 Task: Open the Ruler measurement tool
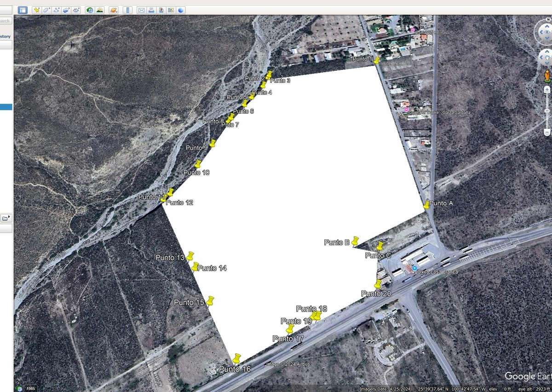pos(128,10)
